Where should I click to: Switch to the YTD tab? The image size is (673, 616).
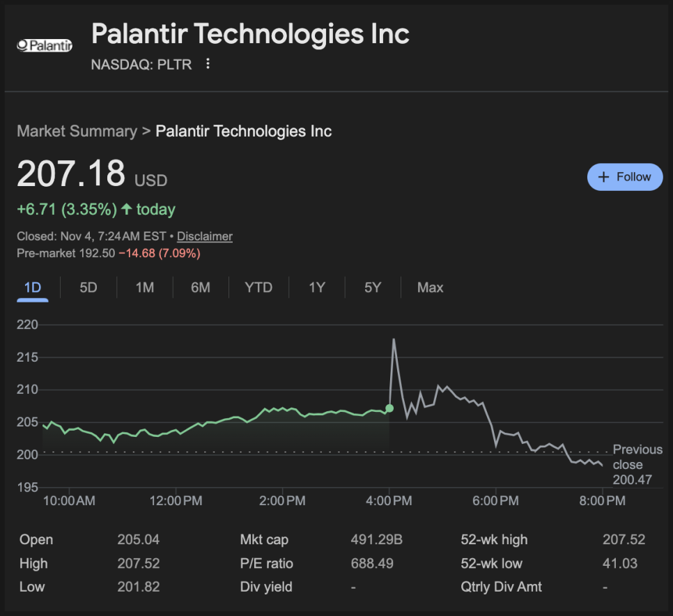pyautogui.click(x=258, y=288)
